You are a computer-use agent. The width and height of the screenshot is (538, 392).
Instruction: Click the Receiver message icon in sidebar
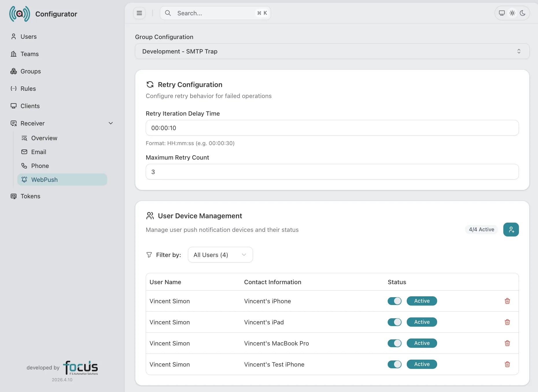tap(14, 123)
